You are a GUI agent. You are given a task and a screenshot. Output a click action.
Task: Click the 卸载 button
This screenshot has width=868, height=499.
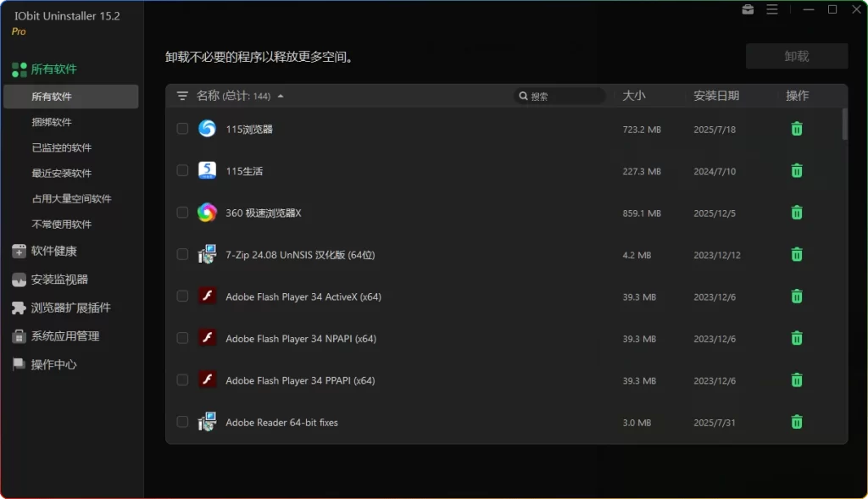coord(796,56)
